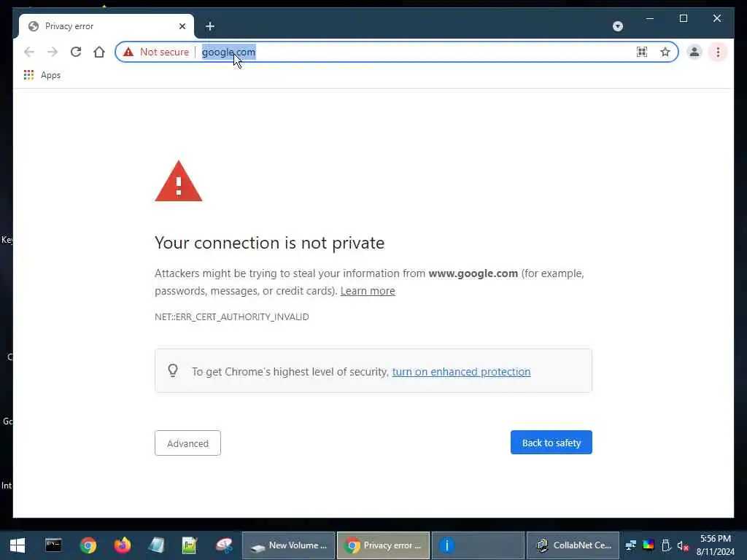Viewport: 747px width, 560px height.
Task: Click the Not secure warning triangle
Action: (x=128, y=52)
